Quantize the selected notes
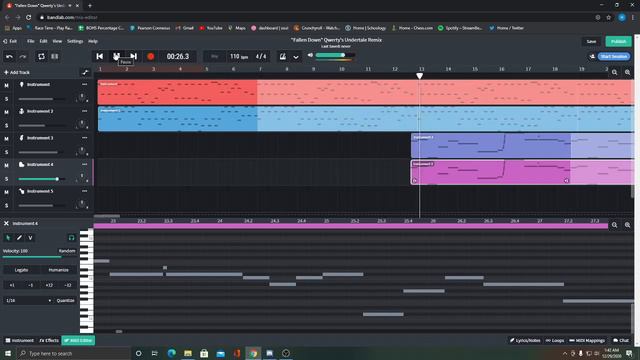640x360 pixels. point(65,300)
